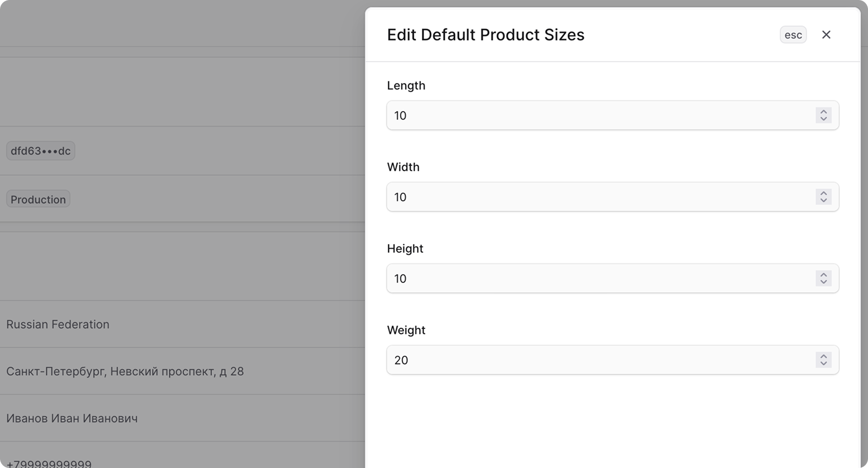868x468 pixels.
Task: Click the masked key tag dfd63•••dc
Action: (41, 151)
